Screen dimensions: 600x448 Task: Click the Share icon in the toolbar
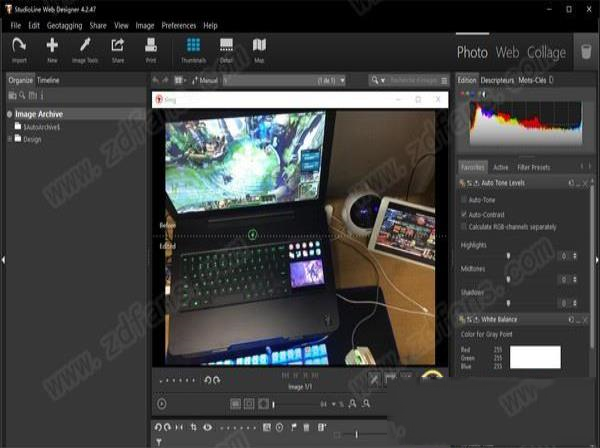(x=118, y=46)
